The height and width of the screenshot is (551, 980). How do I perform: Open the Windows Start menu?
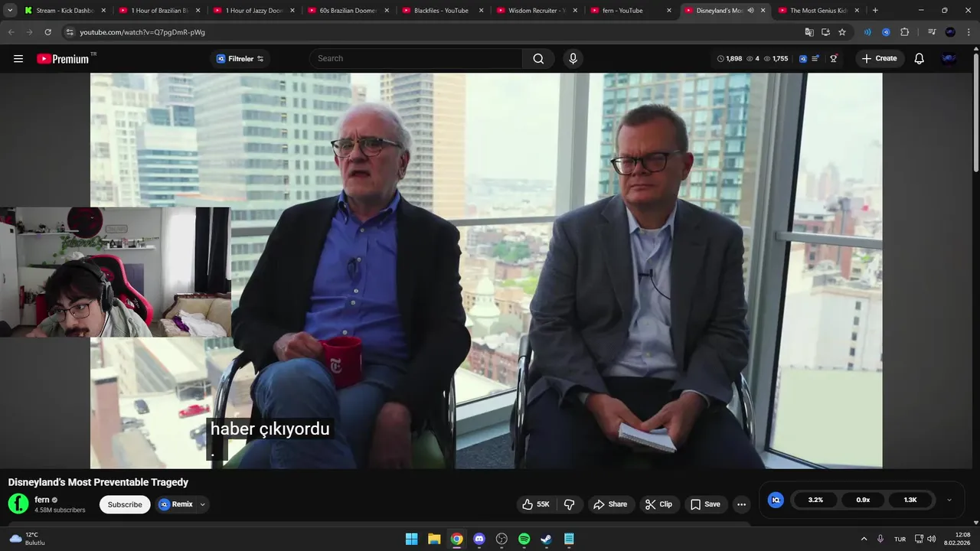click(x=411, y=539)
